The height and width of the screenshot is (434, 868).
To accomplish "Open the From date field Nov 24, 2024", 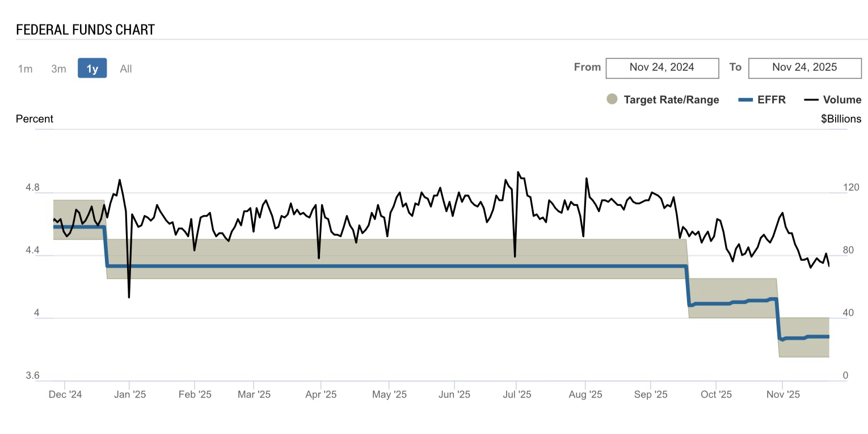I will [661, 68].
